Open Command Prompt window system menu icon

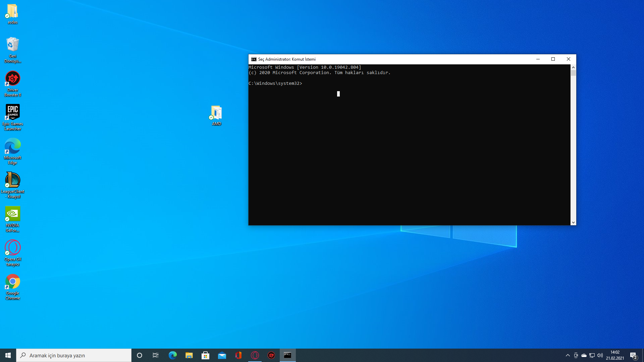(254, 59)
